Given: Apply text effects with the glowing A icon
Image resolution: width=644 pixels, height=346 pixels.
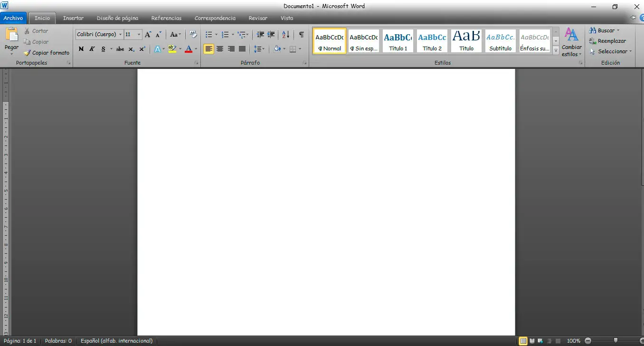Looking at the screenshot, I should coord(158,48).
